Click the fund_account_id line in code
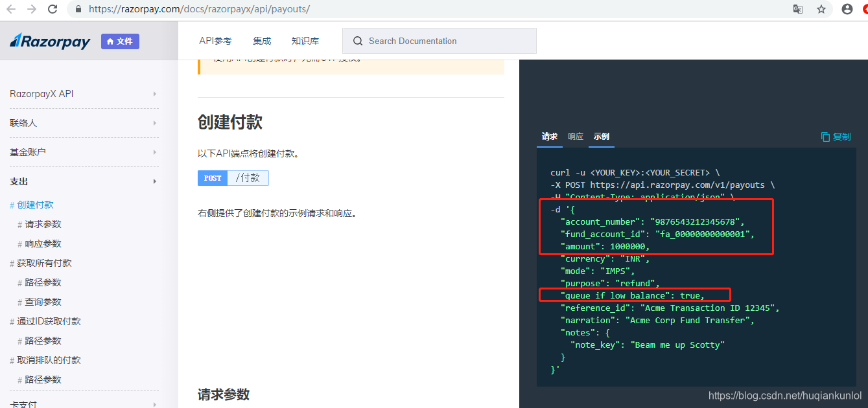Viewport: 868px width, 408px height. click(x=657, y=234)
